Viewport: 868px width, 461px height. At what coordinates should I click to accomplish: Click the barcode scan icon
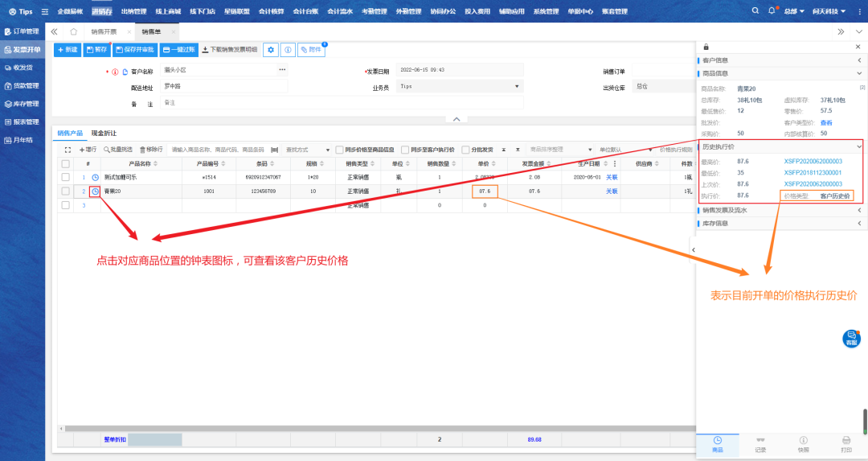pyautogui.click(x=275, y=150)
